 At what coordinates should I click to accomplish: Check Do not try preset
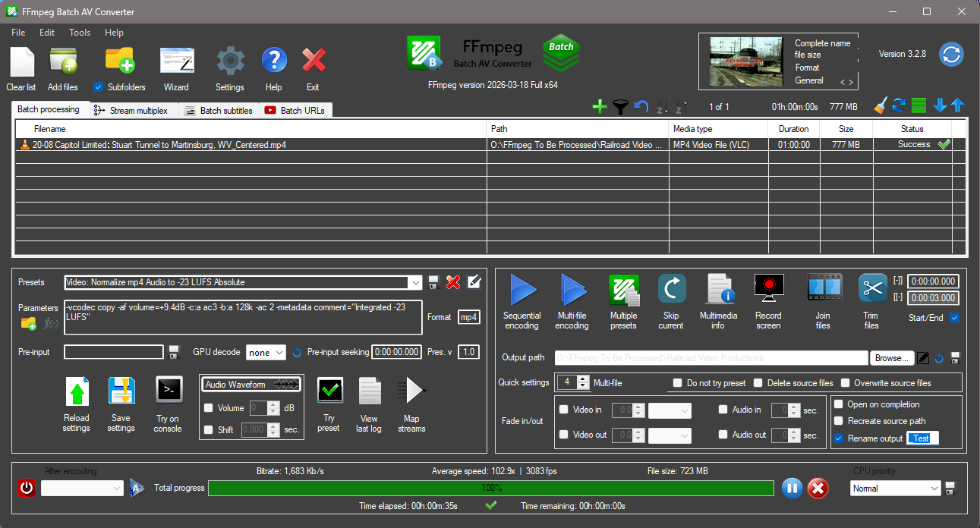pyautogui.click(x=678, y=383)
